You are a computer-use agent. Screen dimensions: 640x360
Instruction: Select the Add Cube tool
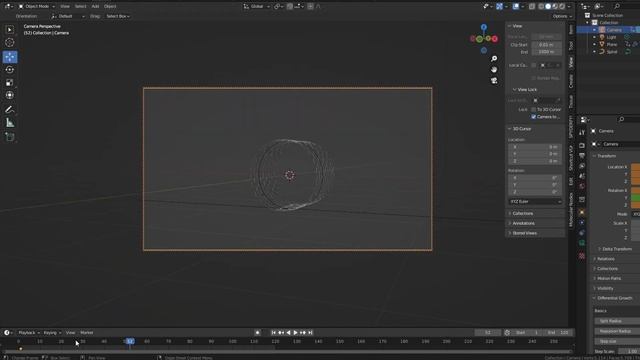(x=10, y=137)
